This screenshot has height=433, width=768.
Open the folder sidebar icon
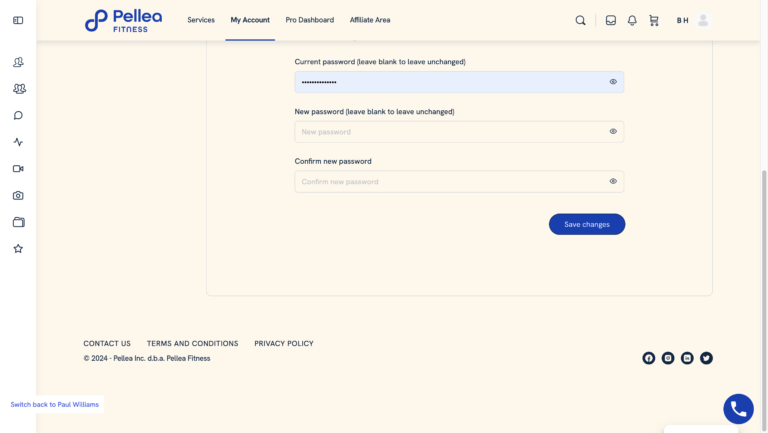click(19, 222)
